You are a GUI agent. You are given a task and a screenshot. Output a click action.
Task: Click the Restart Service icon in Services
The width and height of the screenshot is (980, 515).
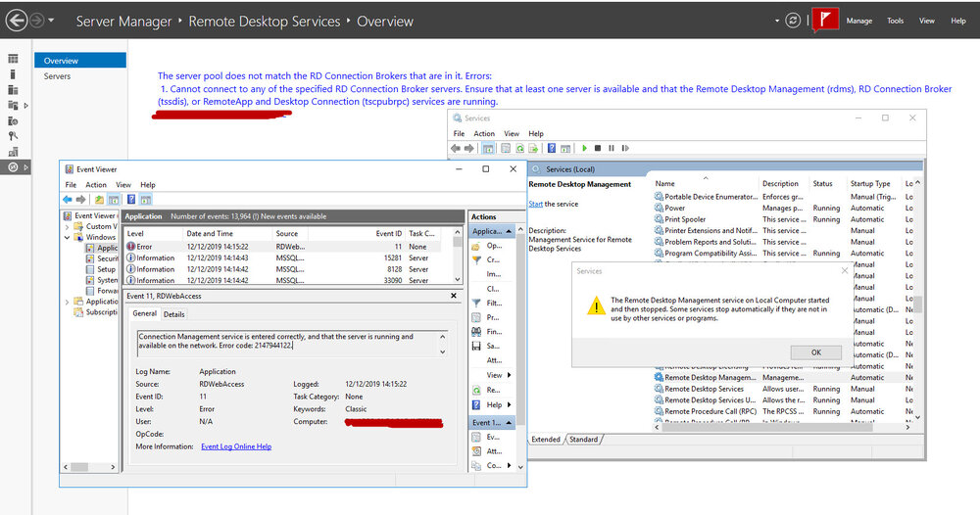[x=625, y=148]
